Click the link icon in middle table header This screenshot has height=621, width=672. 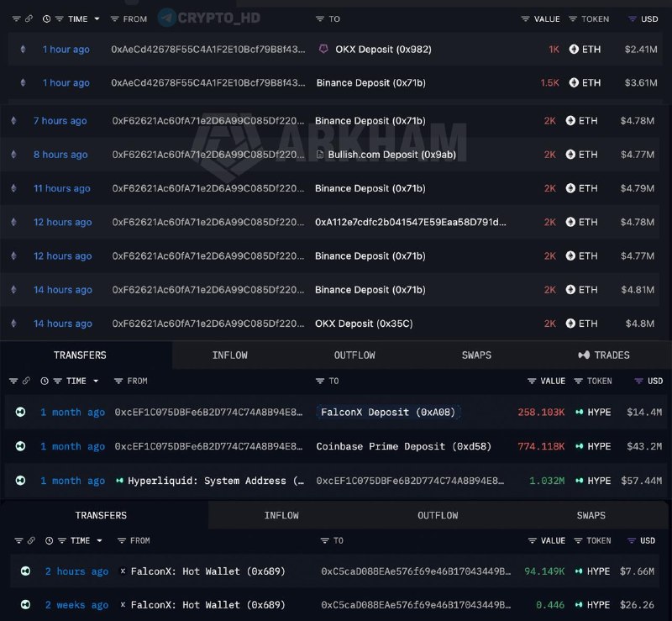[26, 381]
